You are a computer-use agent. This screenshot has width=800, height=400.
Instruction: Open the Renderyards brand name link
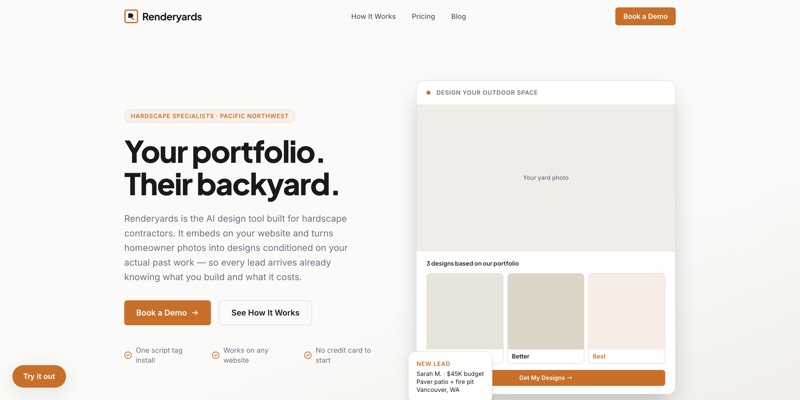tap(172, 17)
